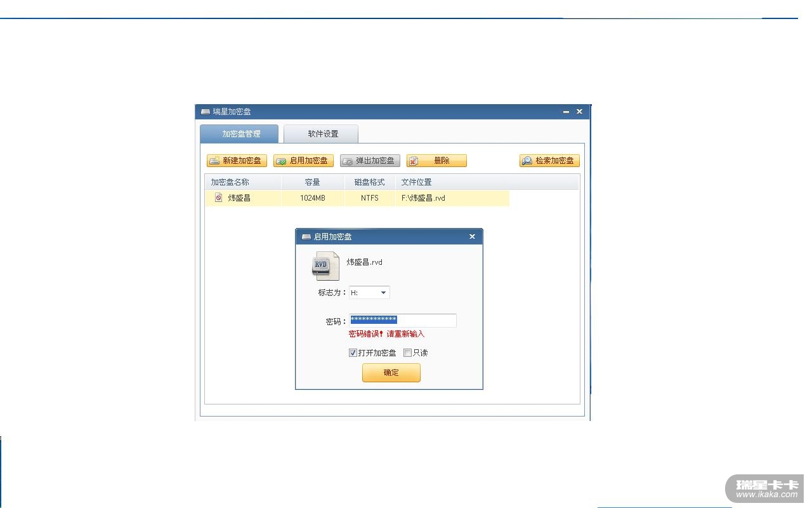Close the 瑞星加密盘 main window
812x508 pixels.
point(579,112)
